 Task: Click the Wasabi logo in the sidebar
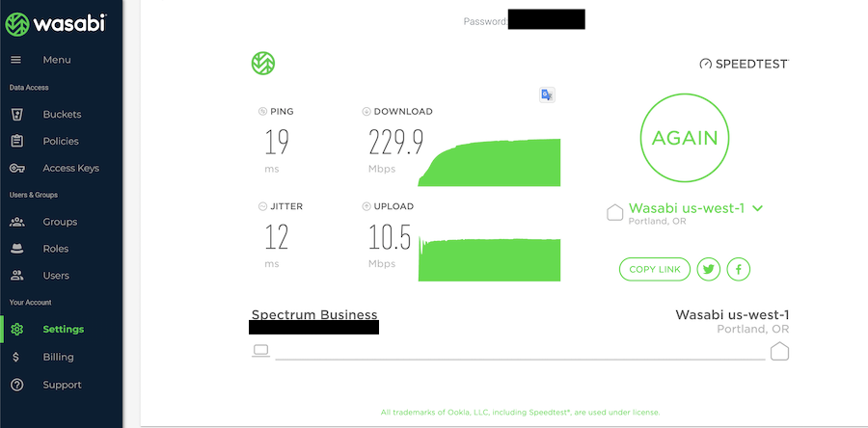[55, 24]
